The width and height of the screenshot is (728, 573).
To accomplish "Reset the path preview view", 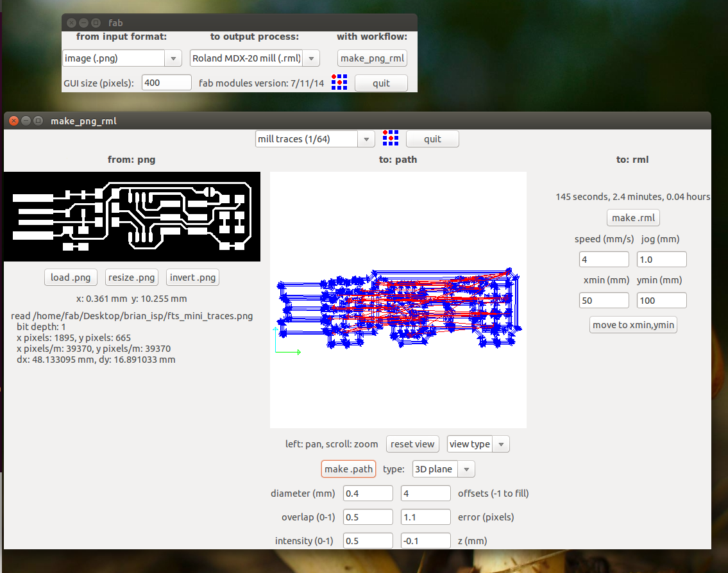I will click(x=412, y=444).
